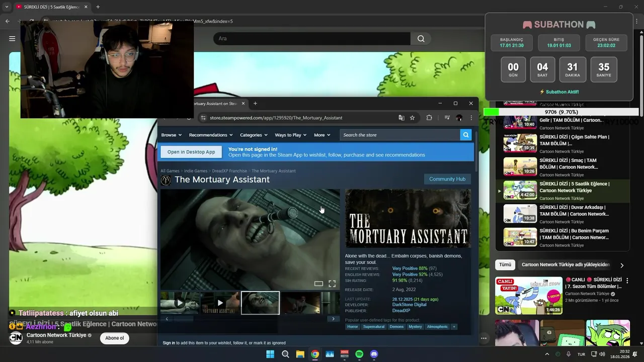Open the Chrome tab search dropdown at top left

7,7
